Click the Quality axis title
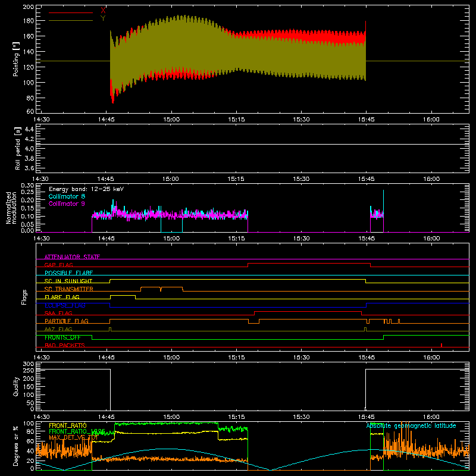The height and width of the screenshot is (476, 476). [x=16, y=387]
